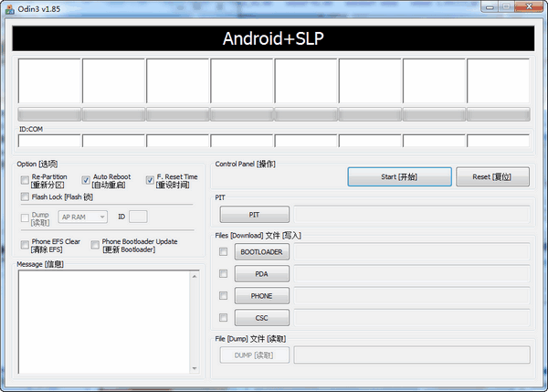Click the PHONE file button
The image size is (548, 392).
[x=260, y=295]
